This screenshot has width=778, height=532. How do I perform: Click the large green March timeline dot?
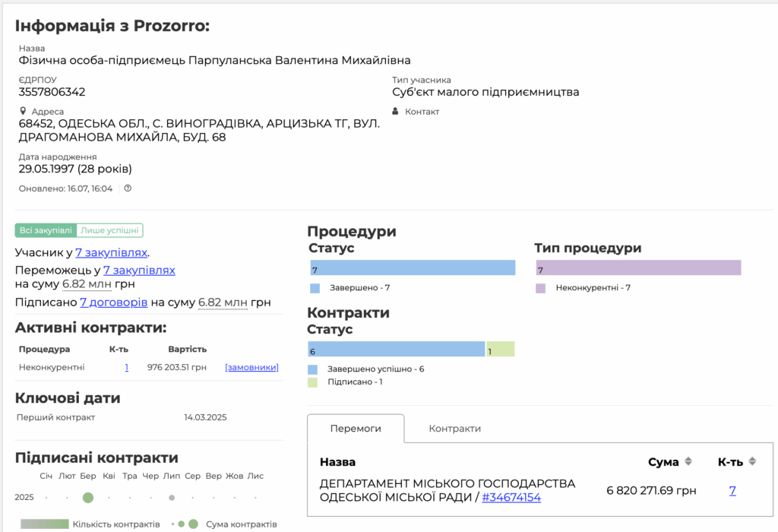click(88, 498)
